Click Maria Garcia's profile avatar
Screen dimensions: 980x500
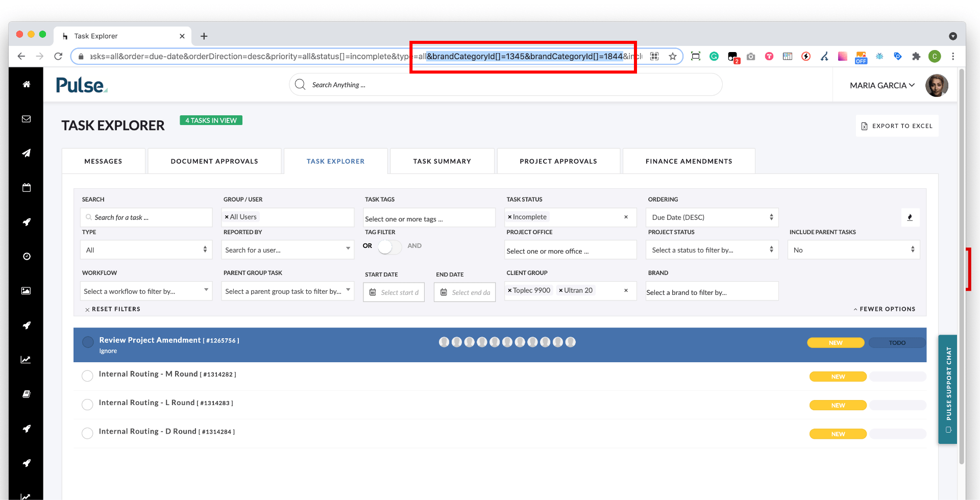coord(937,85)
